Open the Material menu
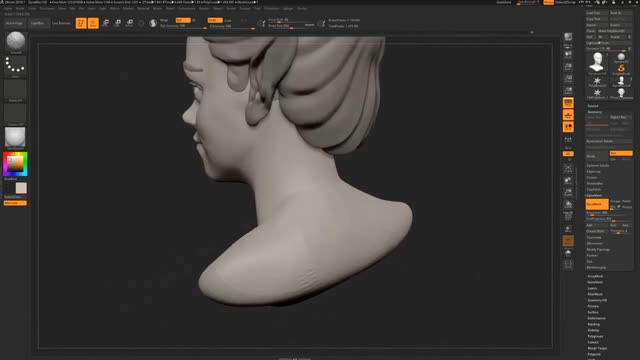 [x=143, y=8]
